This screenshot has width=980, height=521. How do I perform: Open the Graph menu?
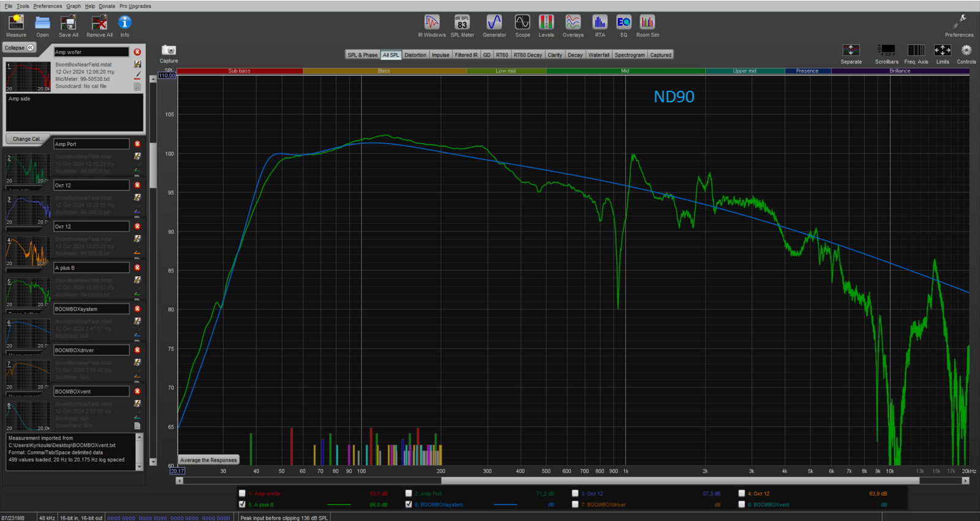pos(73,6)
